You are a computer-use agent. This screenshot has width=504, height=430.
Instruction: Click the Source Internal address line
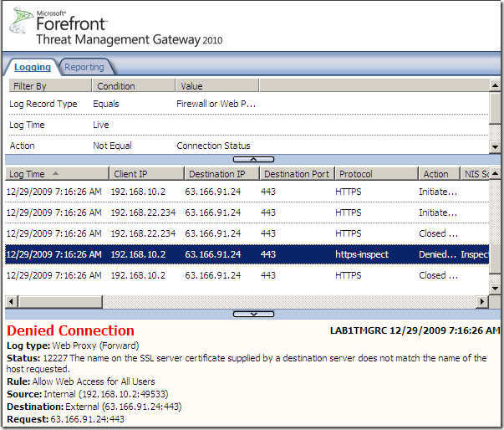click(88, 394)
